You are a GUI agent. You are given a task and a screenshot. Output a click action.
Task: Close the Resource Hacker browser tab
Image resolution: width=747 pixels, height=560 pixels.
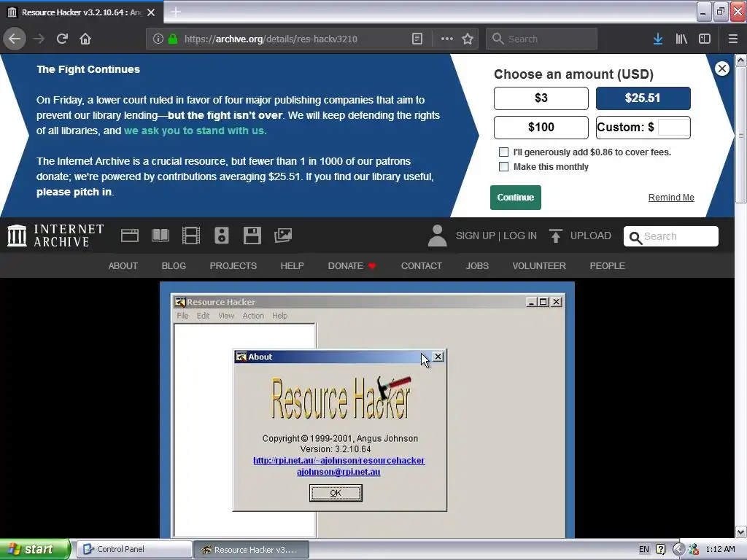click(x=151, y=12)
